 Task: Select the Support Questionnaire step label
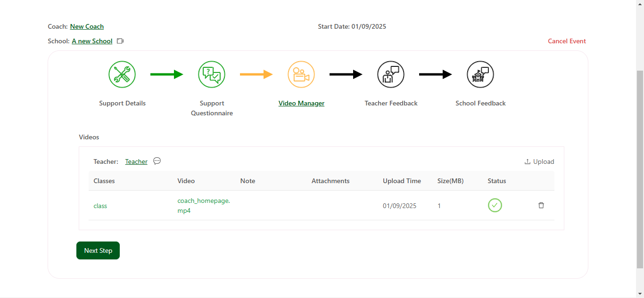point(212,108)
